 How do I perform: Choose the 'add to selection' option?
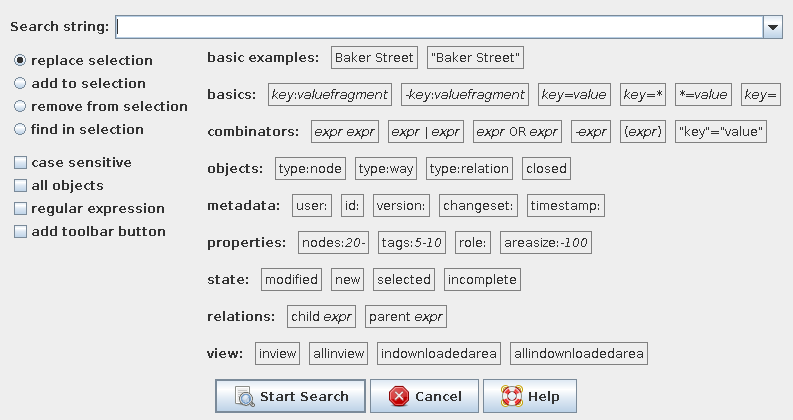(x=20, y=84)
